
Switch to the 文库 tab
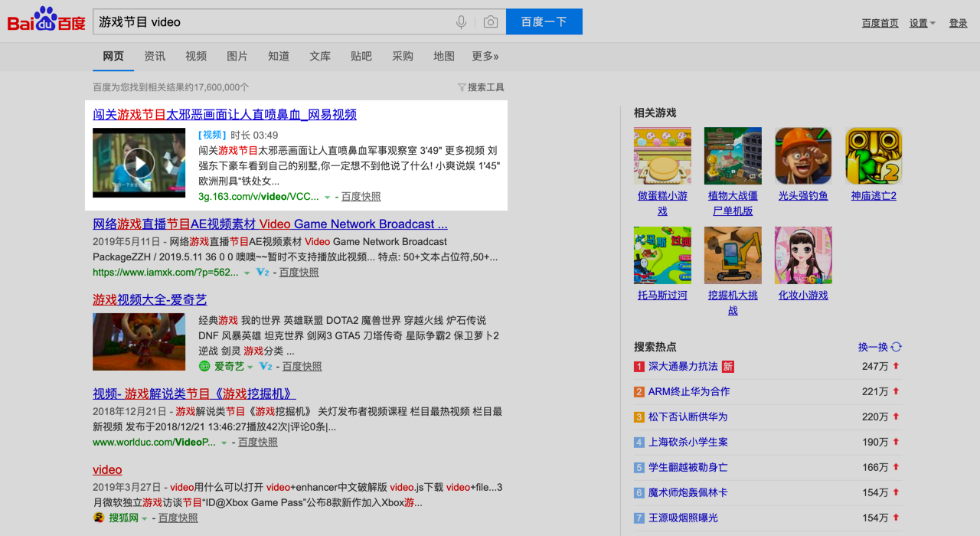320,56
